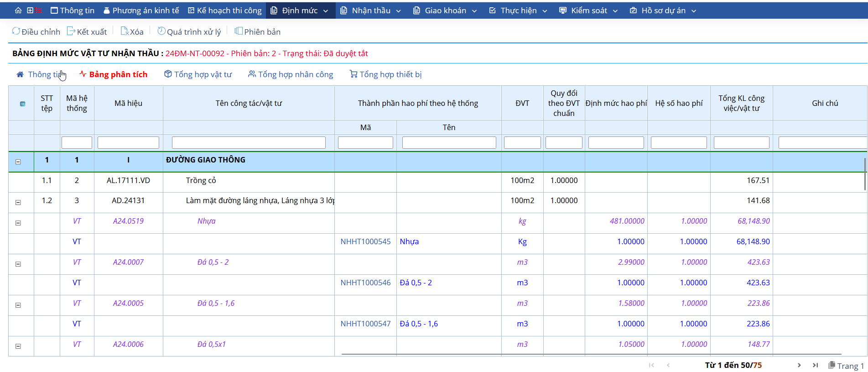Click the Tên công tác/vật tư column header
This screenshot has width=868, height=372.
coord(249,103)
